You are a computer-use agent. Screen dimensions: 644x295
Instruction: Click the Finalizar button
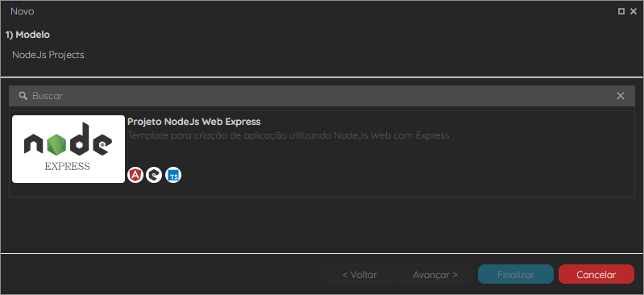(516, 275)
